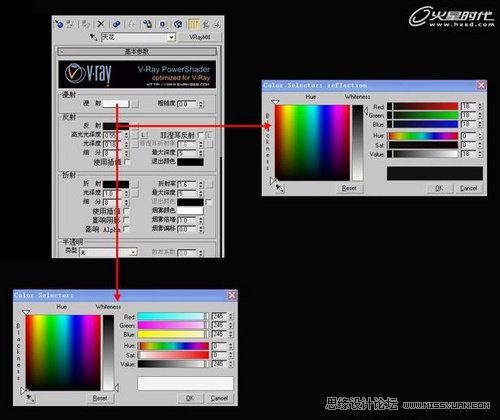Click the 折射率 map button
Screen dimensions: 500x420
tap(210, 184)
